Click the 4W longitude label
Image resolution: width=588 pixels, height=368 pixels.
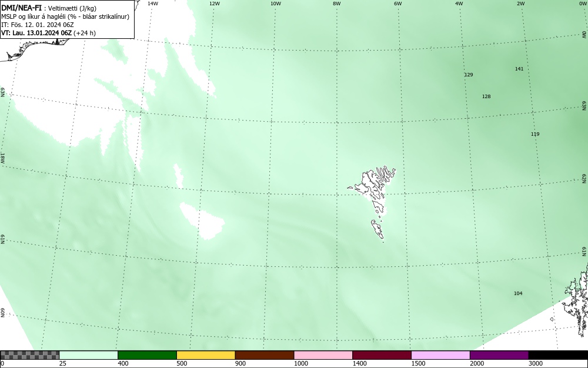coord(459,4)
